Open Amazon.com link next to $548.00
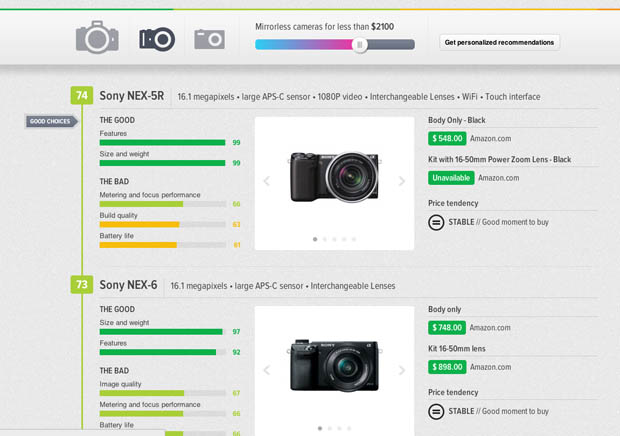Screen dimensions: 620x436 tap(490, 138)
